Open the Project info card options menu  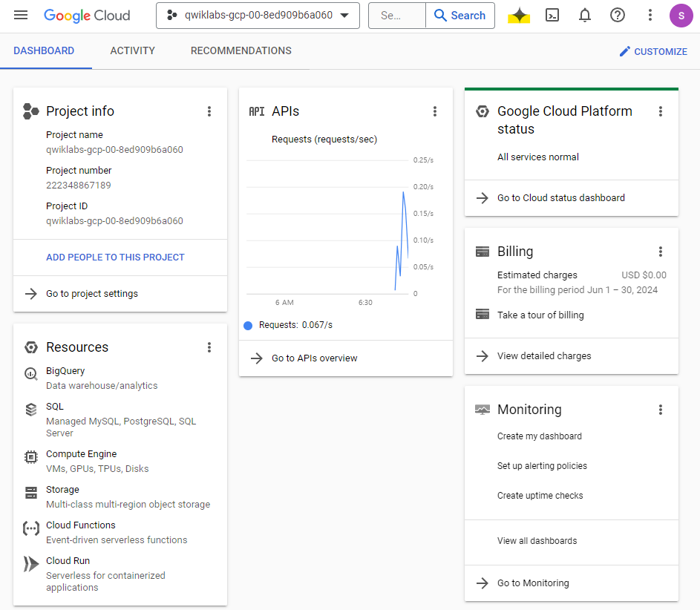click(x=209, y=111)
